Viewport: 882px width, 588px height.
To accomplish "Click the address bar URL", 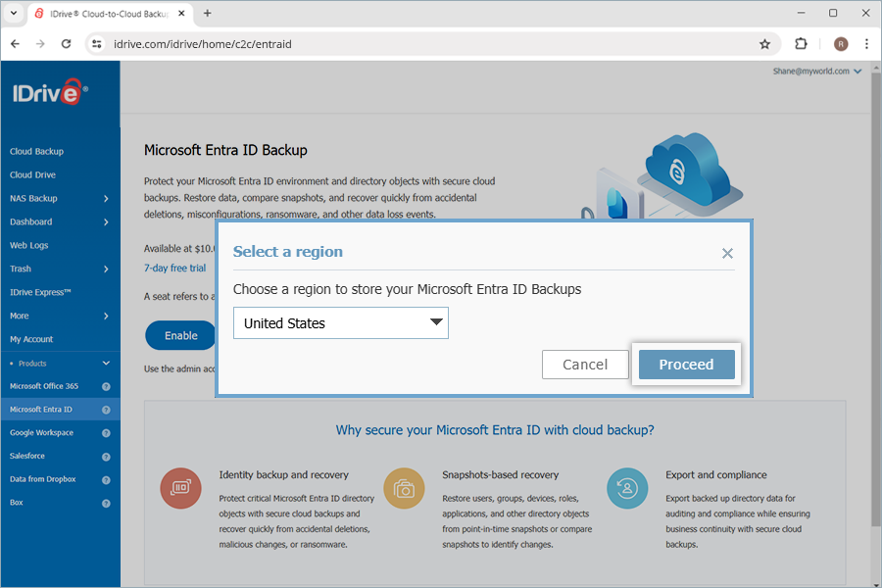I will (203, 44).
